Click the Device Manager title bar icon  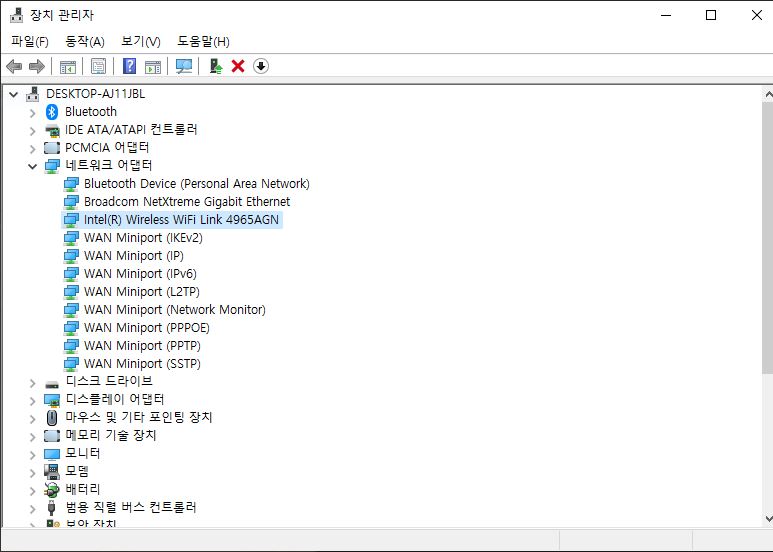tap(17, 15)
